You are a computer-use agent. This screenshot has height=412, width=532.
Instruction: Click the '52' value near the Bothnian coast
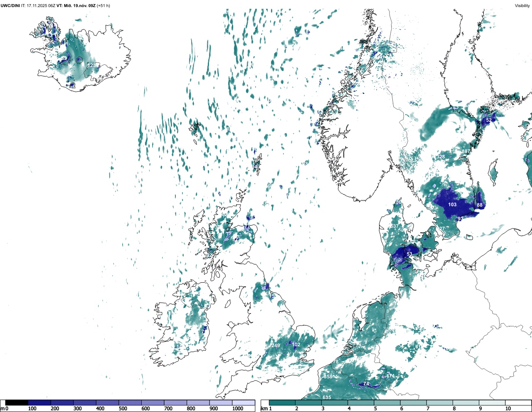tap(489, 120)
